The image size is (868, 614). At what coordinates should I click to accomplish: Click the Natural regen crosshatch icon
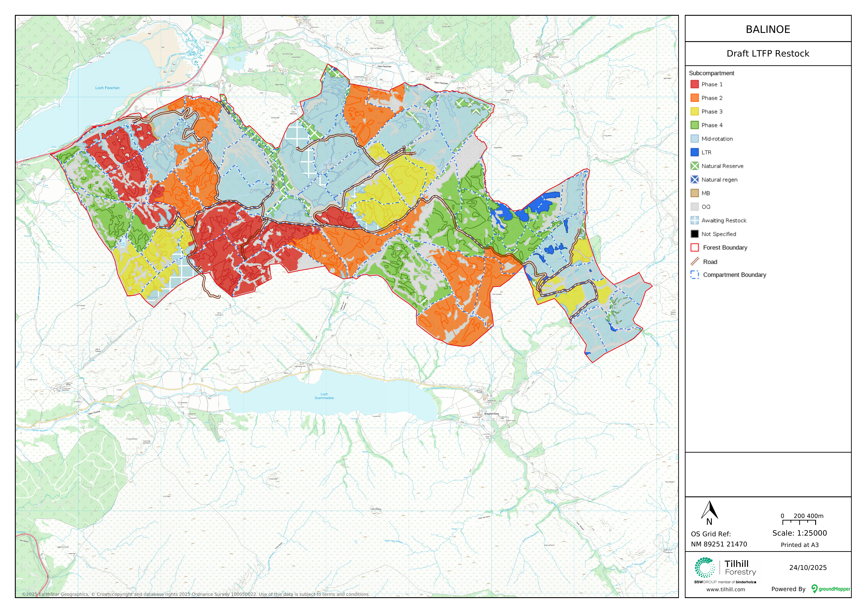tap(694, 179)
